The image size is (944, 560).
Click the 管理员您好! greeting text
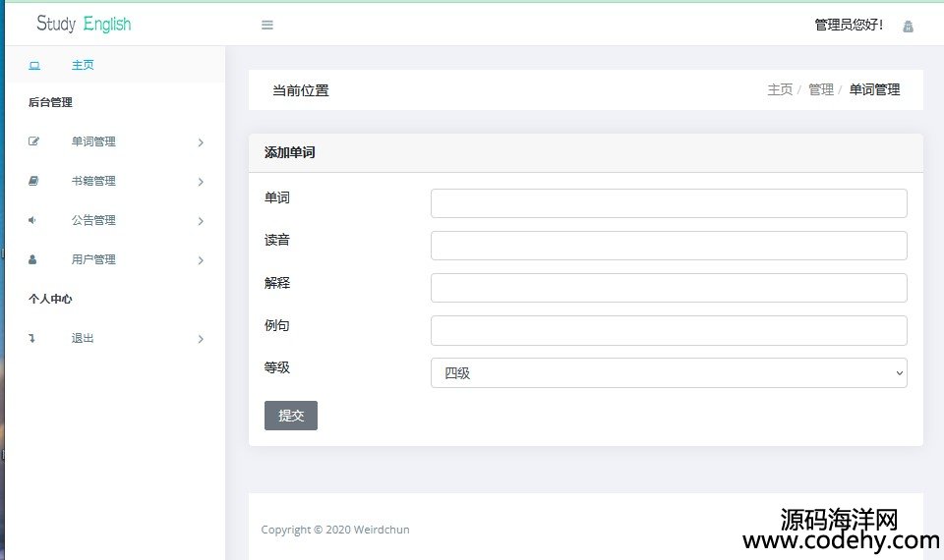pos(849,25)
